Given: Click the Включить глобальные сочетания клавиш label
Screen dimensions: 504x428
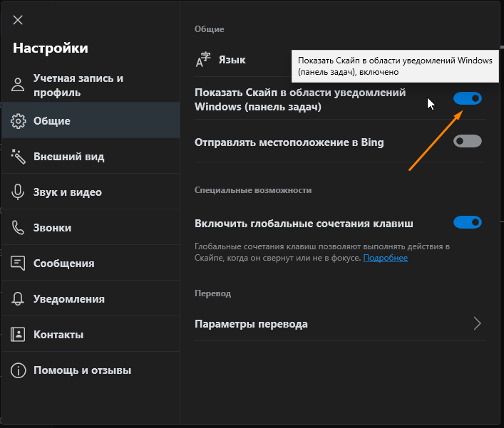Looking at the screenshot, I should click(x=304, y=224).
